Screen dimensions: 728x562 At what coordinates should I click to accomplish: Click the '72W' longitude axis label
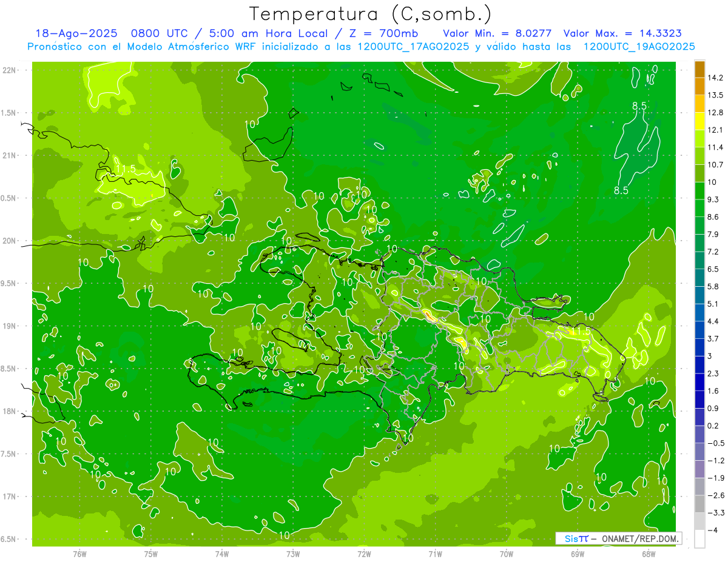[x=364, y=554]
